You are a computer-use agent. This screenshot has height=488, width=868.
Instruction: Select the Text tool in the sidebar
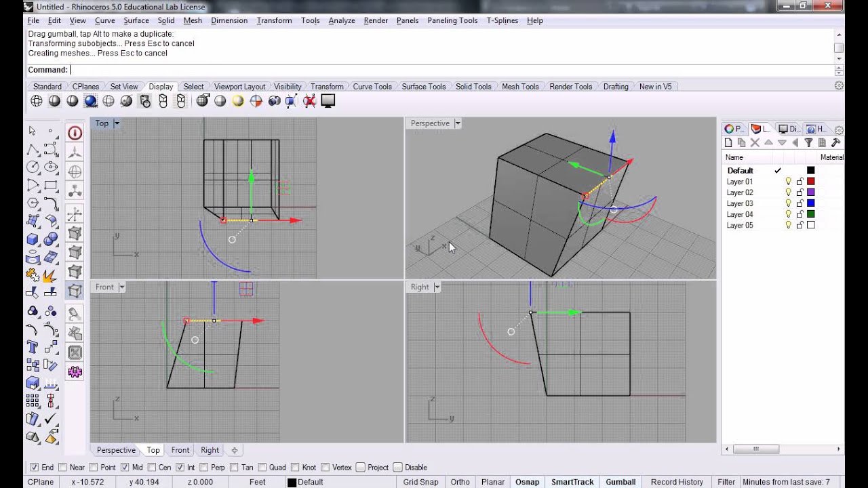pos(33,346)
